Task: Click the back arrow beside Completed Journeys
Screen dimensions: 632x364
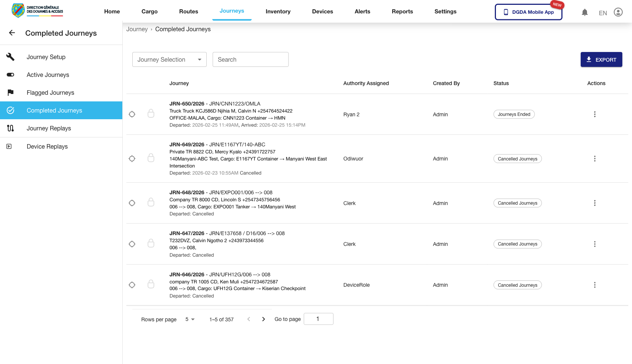Action: coord(12,33)
